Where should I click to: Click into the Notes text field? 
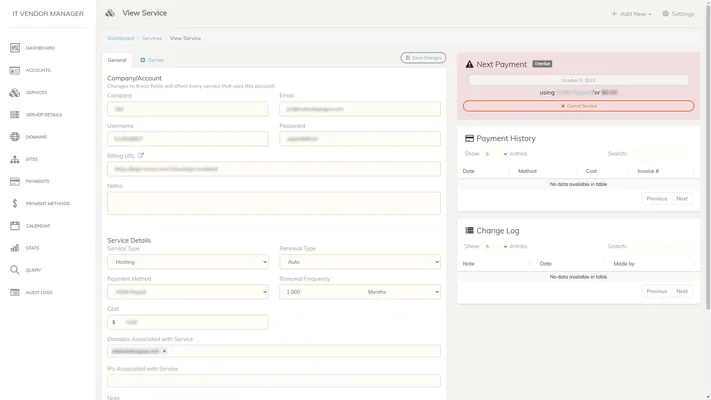pyautogui.click(x=273, y=203)
